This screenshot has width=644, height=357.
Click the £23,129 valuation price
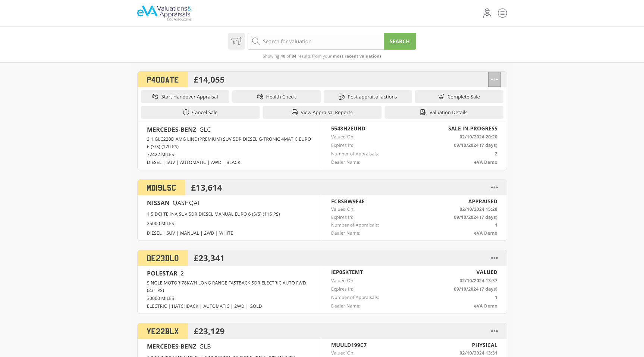209,331
